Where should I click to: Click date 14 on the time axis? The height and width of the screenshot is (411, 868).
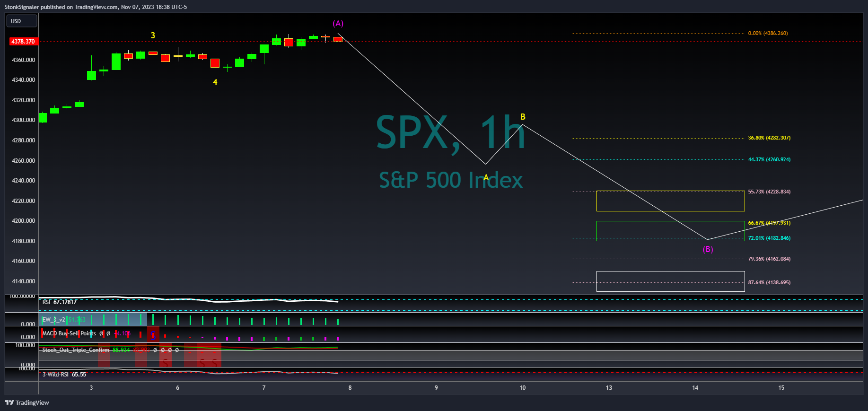(695, 388)
